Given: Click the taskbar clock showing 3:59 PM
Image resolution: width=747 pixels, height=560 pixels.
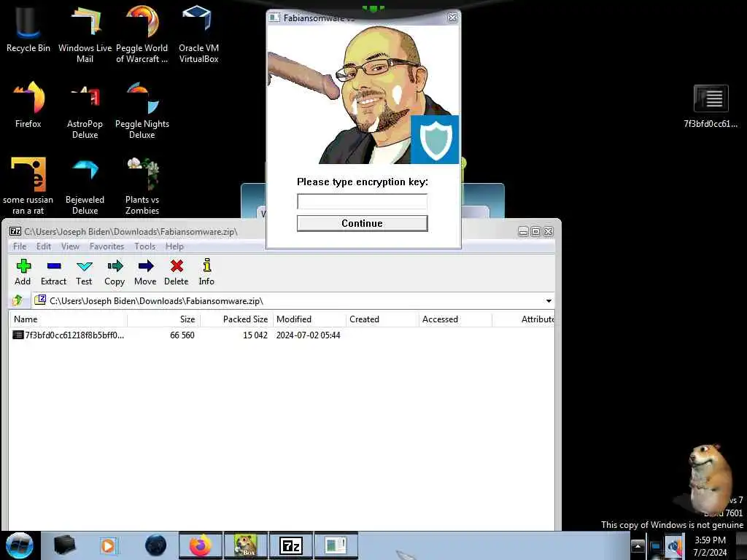Looking at the screenshot, I should pyautogui.click(x=710, y=545).
